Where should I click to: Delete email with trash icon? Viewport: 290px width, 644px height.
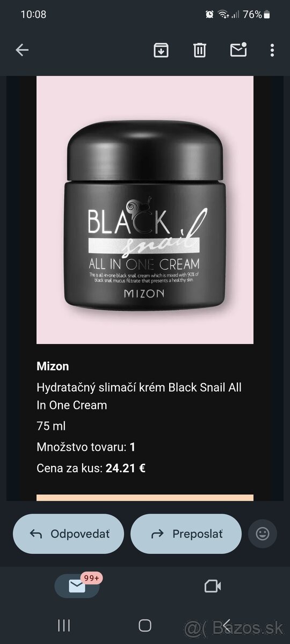click(x=199, y=50)
